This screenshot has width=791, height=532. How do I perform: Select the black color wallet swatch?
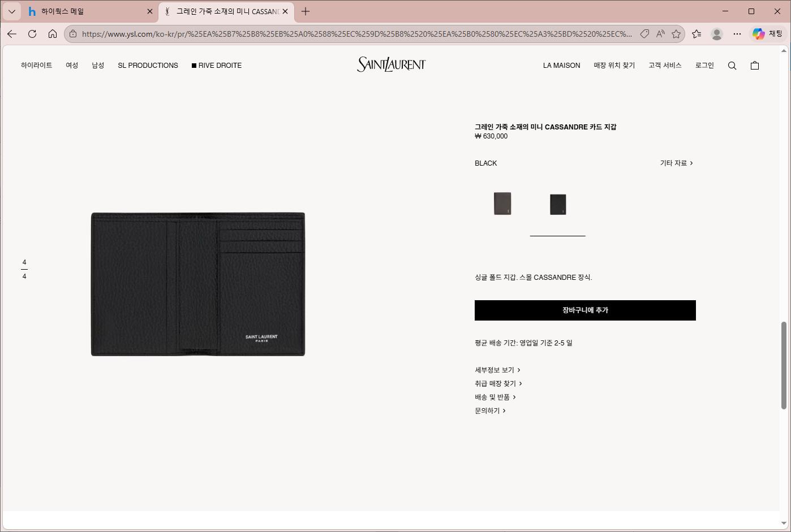pyautogui.click(x=558, y=204)
